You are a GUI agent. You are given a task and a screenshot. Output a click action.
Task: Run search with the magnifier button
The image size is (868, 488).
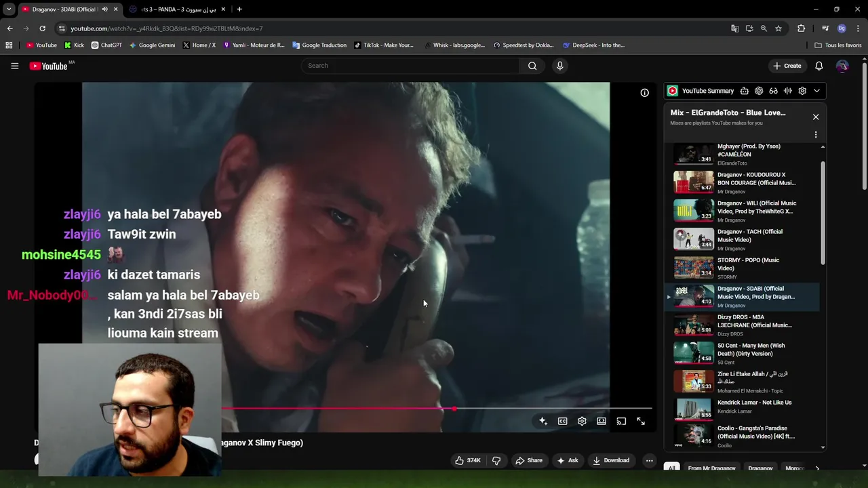coord(532,66)
